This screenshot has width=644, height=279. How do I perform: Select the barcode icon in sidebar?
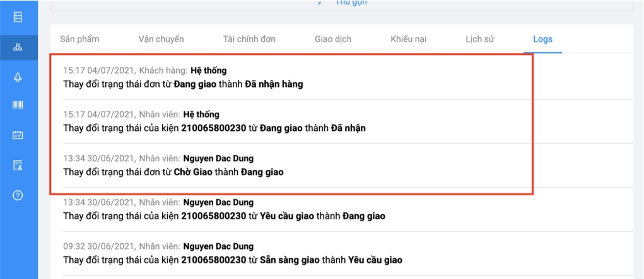pyautogui.click(x=18, y=105)
